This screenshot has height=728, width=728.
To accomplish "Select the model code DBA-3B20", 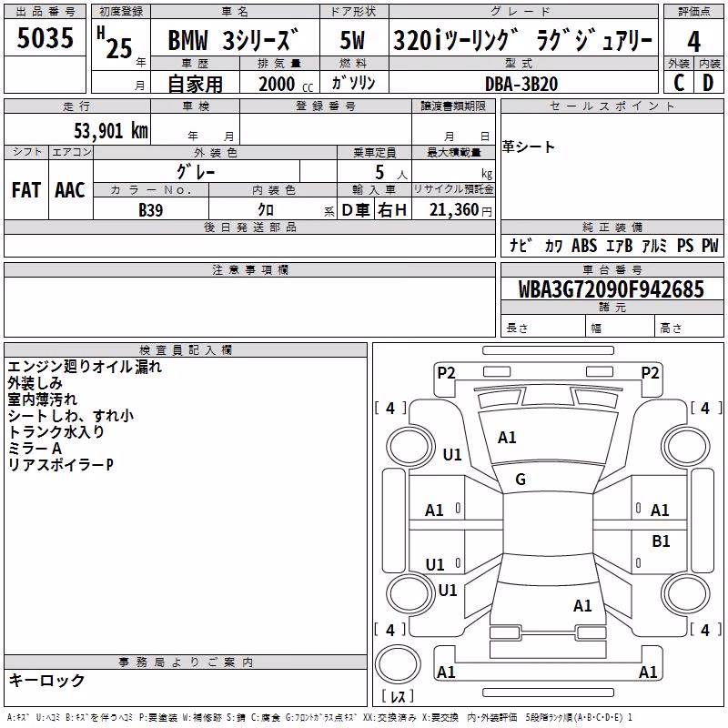I will [x=521, y=84].
